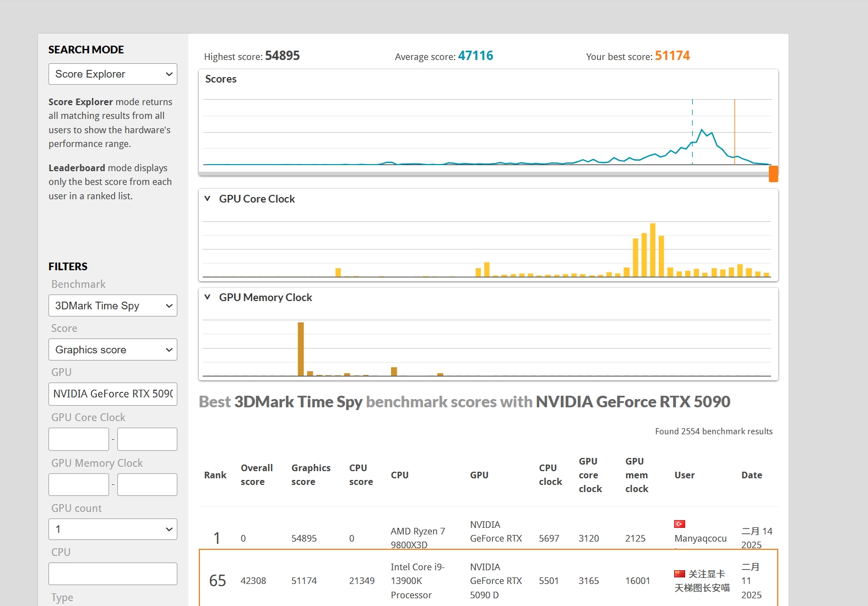This screenshot has height=606, width=868.
Task: Click the GPU core clock column header
Action: 590,474
